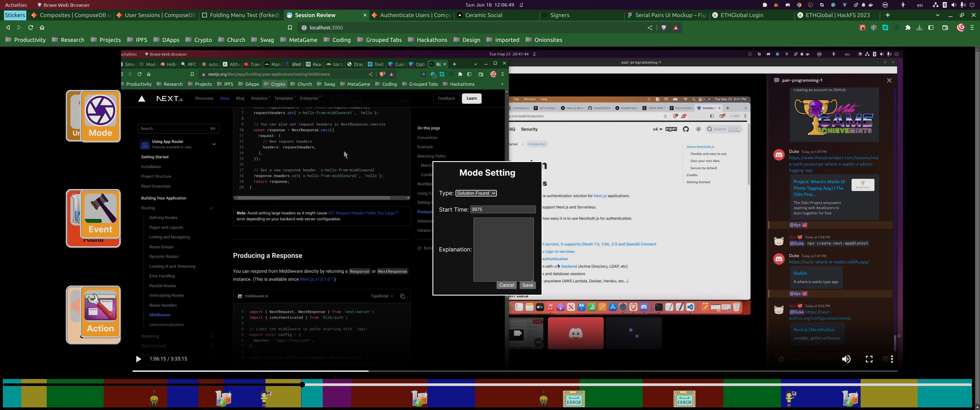The image size is (980, 410).
Task: Open the Brave Wallet icon
Action: click(945, 28)
